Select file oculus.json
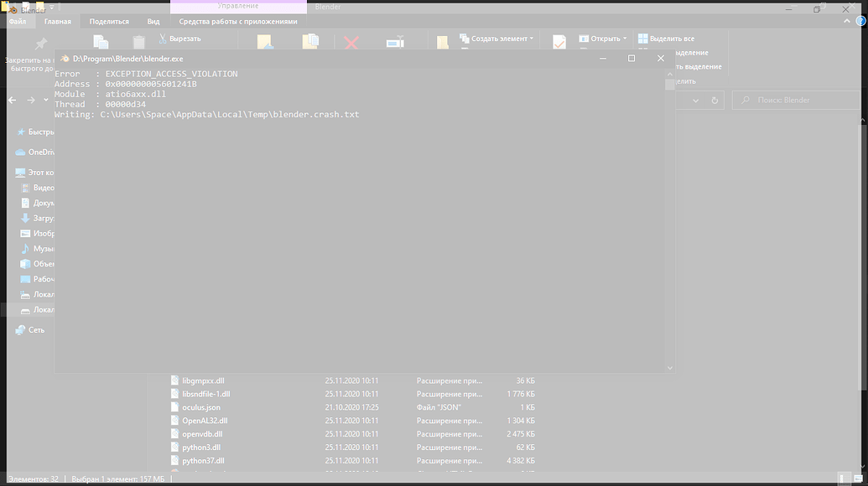This screenshot has width=868, height=486. [x=201, y=407]
